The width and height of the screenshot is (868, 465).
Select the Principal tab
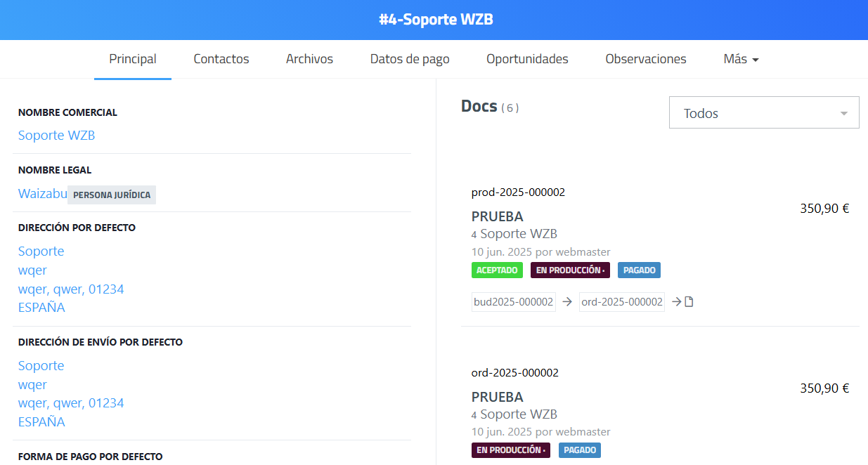tap(133, 60)
